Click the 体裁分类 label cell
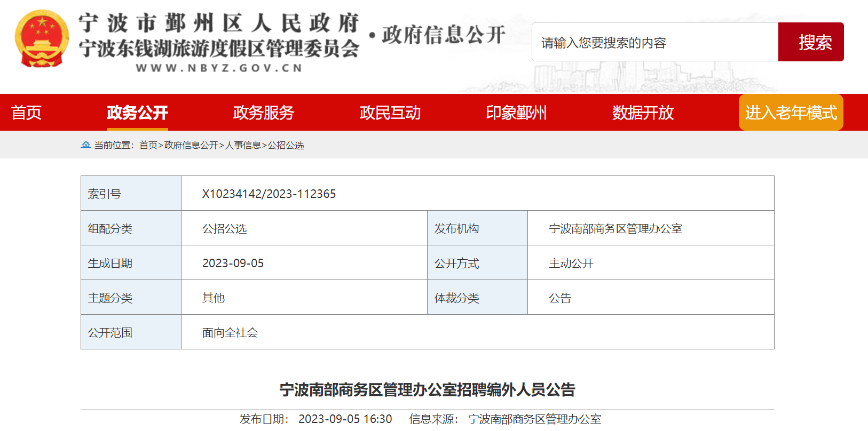Image resolution: width=868 pixels, height=431 pixels. point(477,297)
